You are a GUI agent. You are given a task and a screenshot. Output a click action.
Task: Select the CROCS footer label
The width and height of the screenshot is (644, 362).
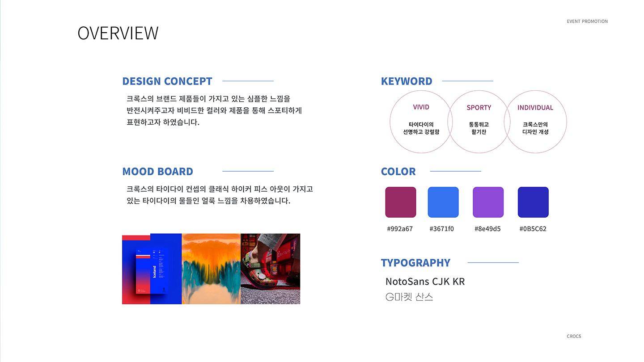(574, 336)
